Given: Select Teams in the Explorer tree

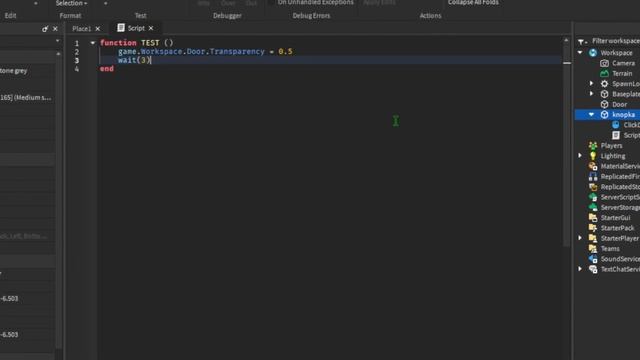Looking at the screenshot, I should click(x=610, y=249).
